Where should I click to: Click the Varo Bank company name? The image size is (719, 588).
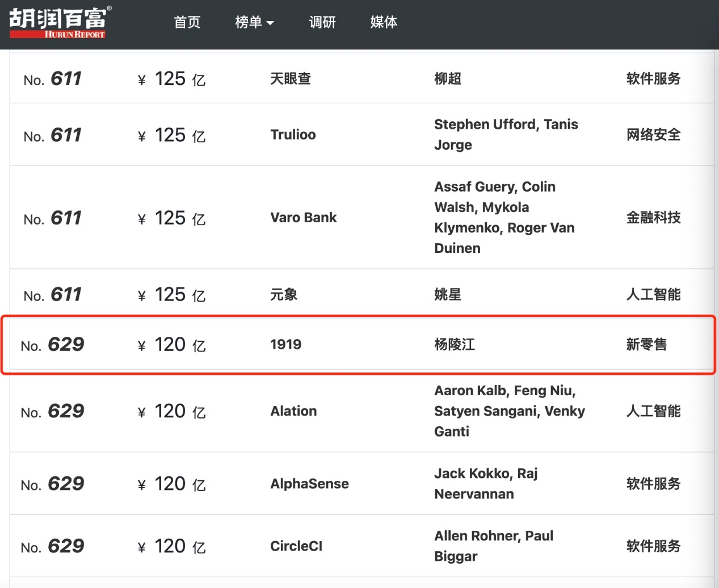click(304, 217)
